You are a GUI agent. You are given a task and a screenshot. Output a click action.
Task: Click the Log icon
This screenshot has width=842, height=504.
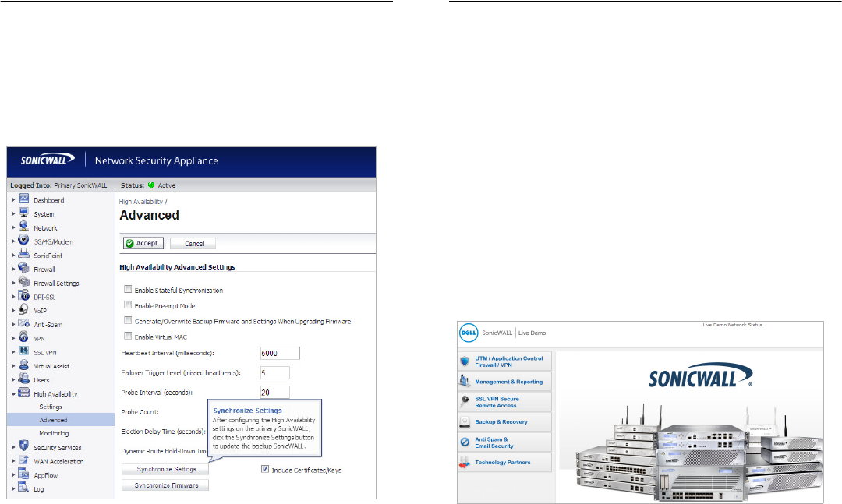[23, 488]
